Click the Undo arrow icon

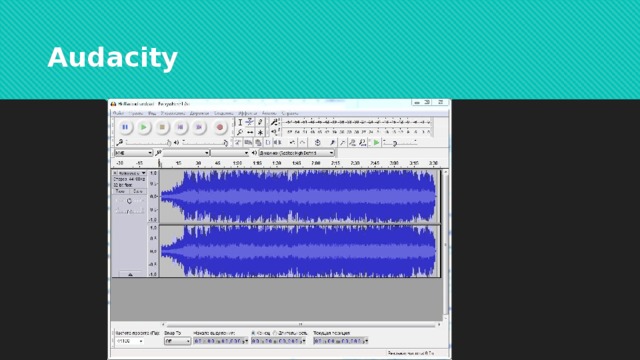point(292,142)
